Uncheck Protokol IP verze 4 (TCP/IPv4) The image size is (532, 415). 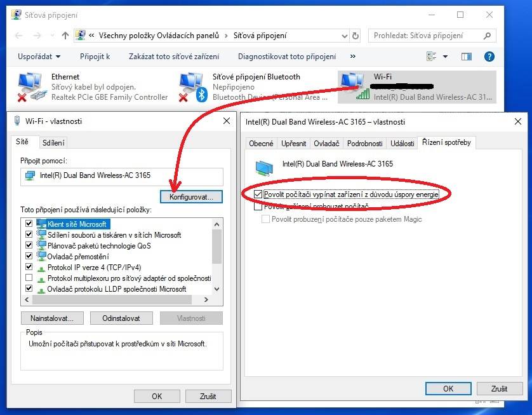click(x=29, y=266)
